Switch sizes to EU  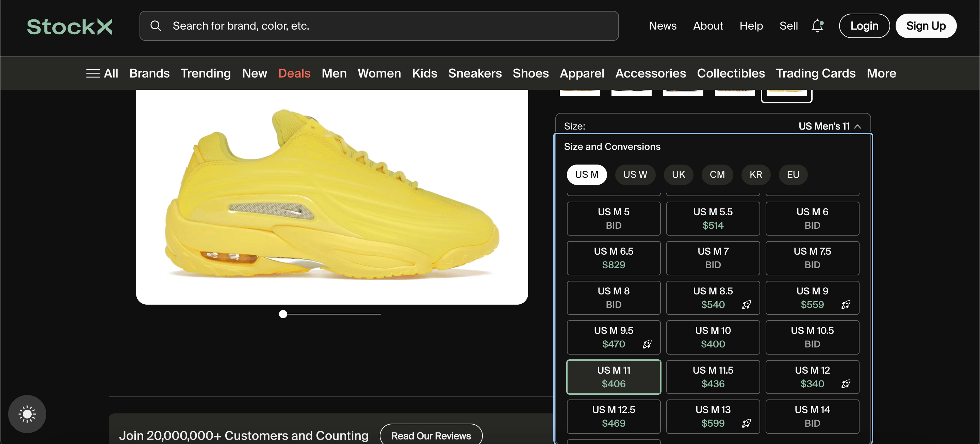[793, 174]
